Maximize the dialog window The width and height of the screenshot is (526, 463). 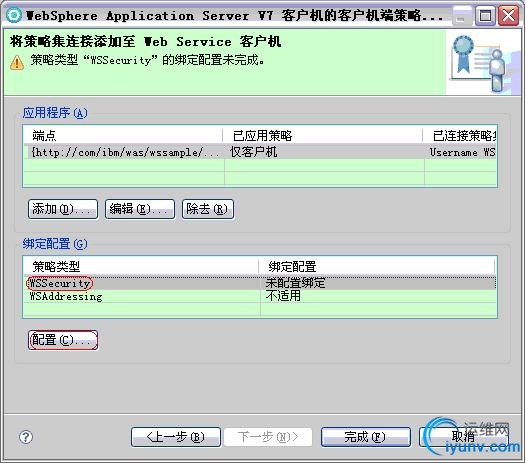point(485,16)
